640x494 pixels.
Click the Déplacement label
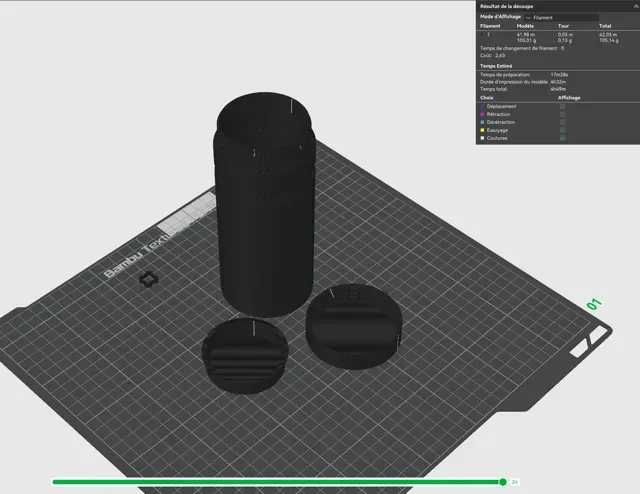pos(501,106)
